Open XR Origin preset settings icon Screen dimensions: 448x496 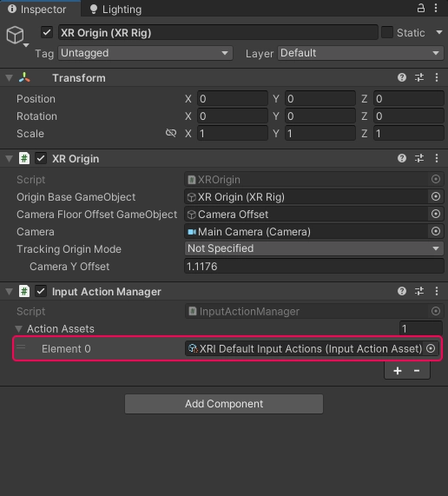point(419,158)
